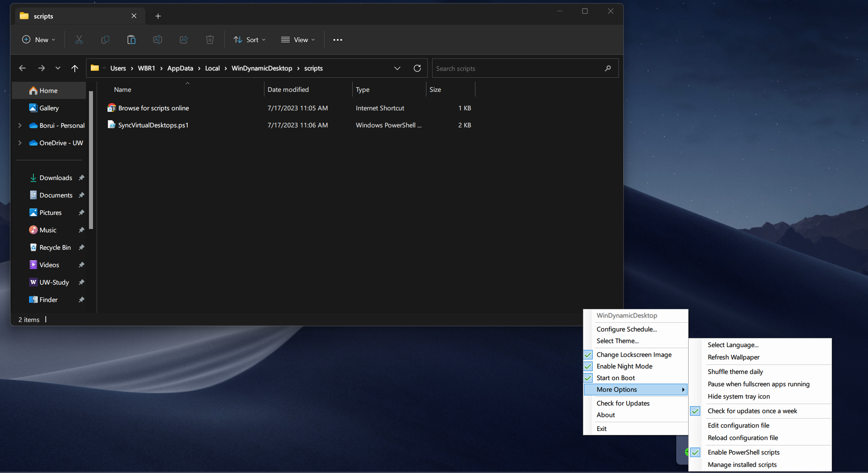Expand the OneDrive - UW sidebar entry
The width and height of the screenshot is (868, 473).
[x=20, y=143]
